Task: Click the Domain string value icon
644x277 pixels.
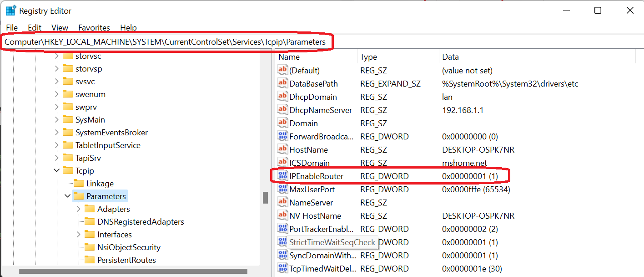Action: (283, 123)
